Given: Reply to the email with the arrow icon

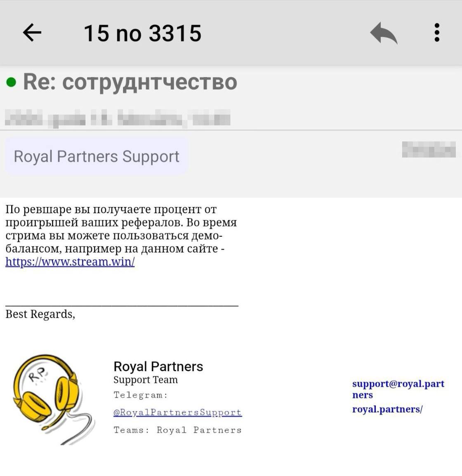Looking at the screenshot, I should coord(384,33).
